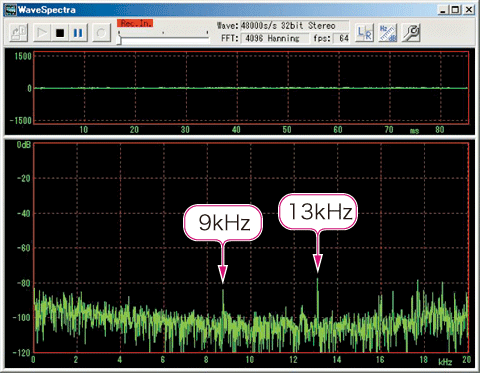Click the 40 label on the time axis
This screenshot has height=373, width=480.
[x=236, y=130]
